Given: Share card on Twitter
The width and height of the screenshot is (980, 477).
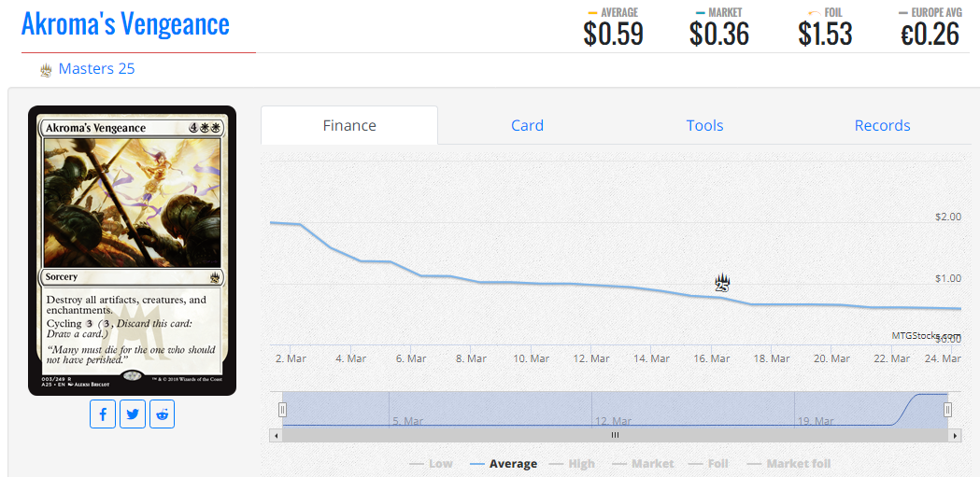Looking at the screenshot, I should (133, 414).
